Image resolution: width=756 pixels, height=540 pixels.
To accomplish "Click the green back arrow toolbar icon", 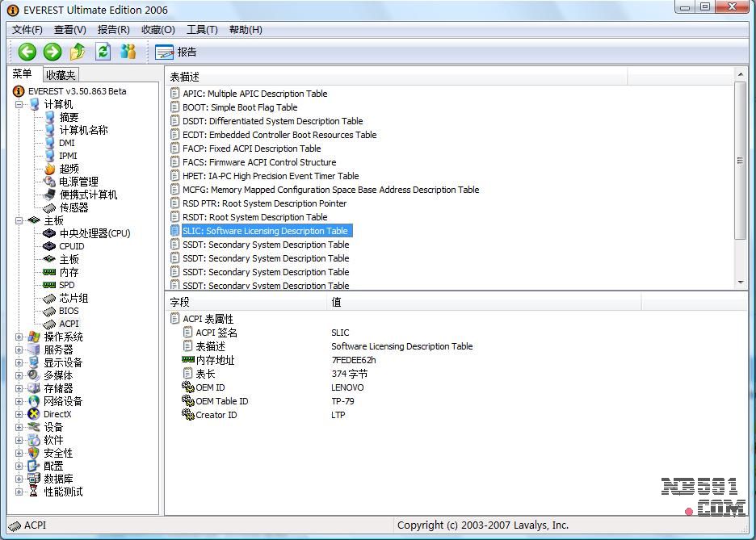I will (x=27, y=52).
